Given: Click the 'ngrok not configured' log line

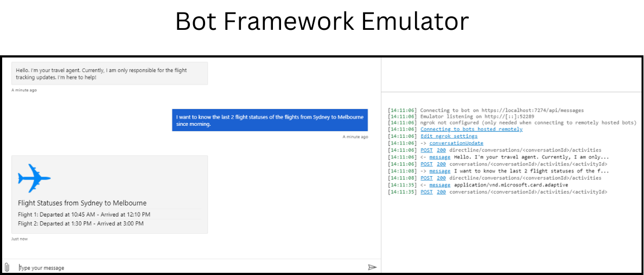Looking at the screenshot, I should tap(528, 123).
